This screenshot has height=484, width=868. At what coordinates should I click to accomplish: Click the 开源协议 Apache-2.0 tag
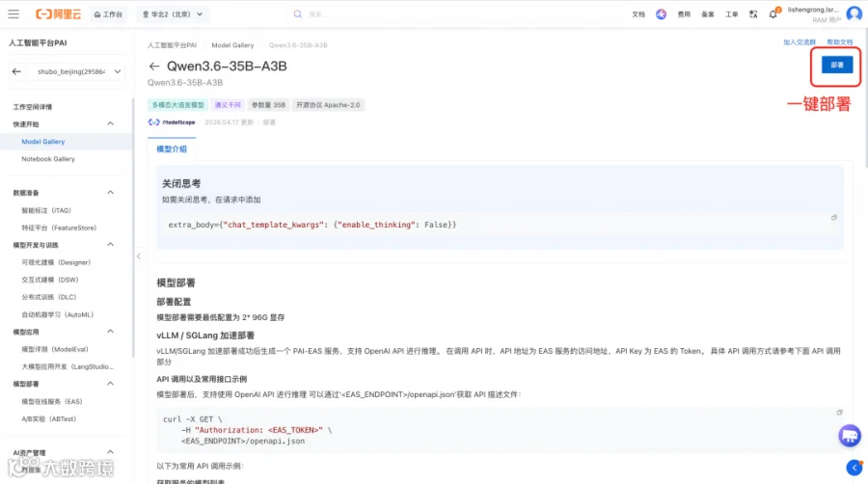click(x=328, y=104)
